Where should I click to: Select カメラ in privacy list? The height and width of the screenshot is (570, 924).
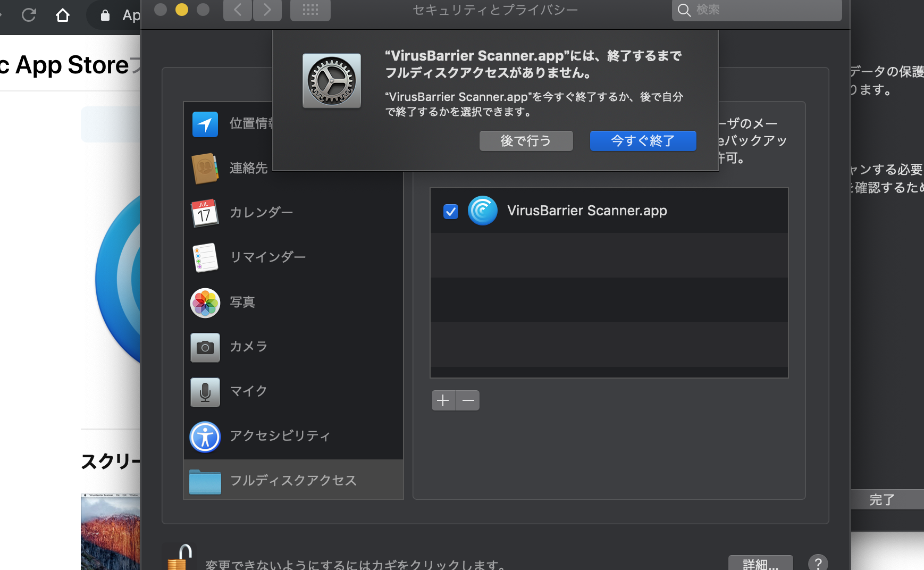pos(249,347)
